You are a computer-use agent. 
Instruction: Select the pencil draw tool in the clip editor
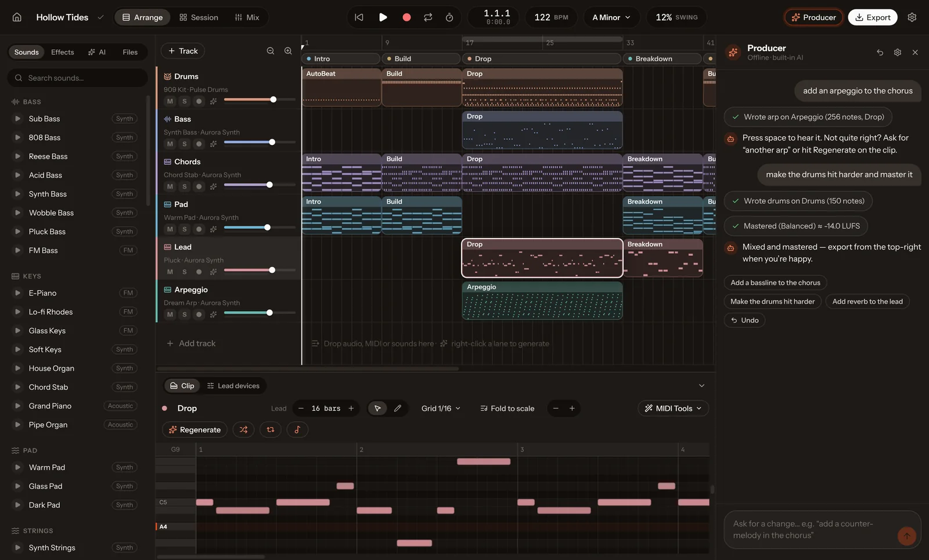pos(398,409)
